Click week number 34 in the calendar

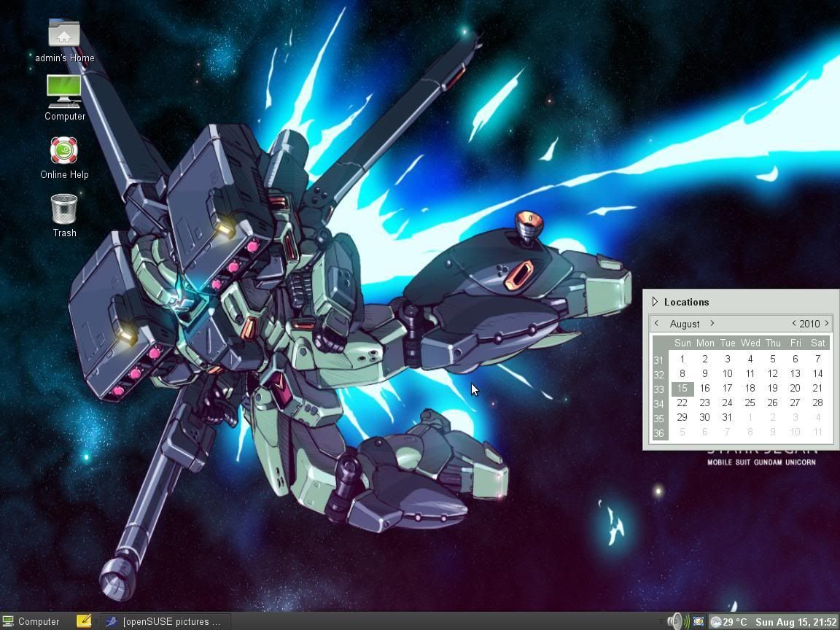(x=659, y=404)
